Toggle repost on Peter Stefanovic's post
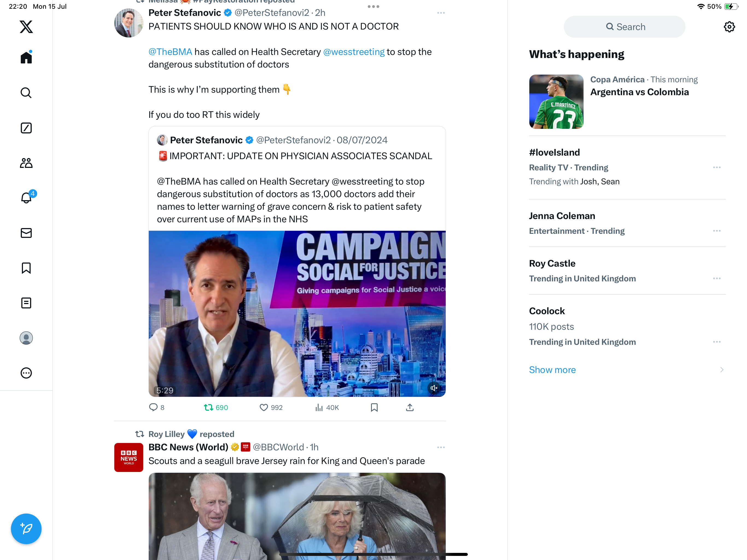Screen dimensions: 747x560 tap(208, 407)
